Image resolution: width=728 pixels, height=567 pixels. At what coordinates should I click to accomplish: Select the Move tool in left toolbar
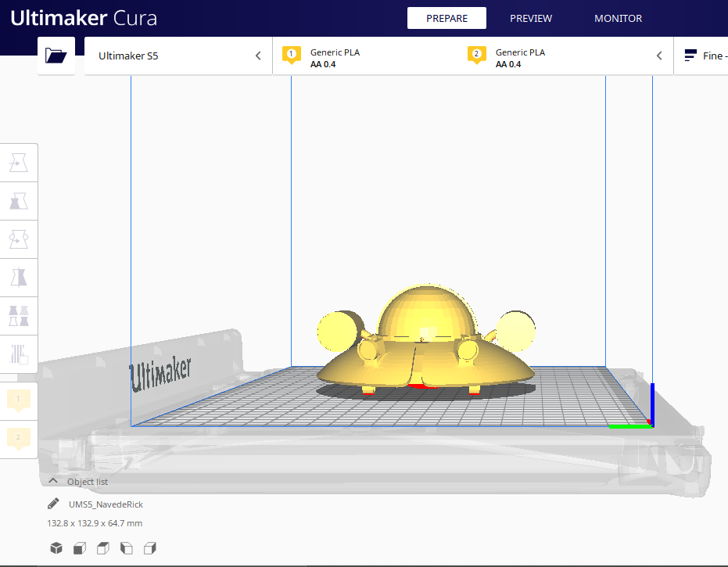point(19,163)
